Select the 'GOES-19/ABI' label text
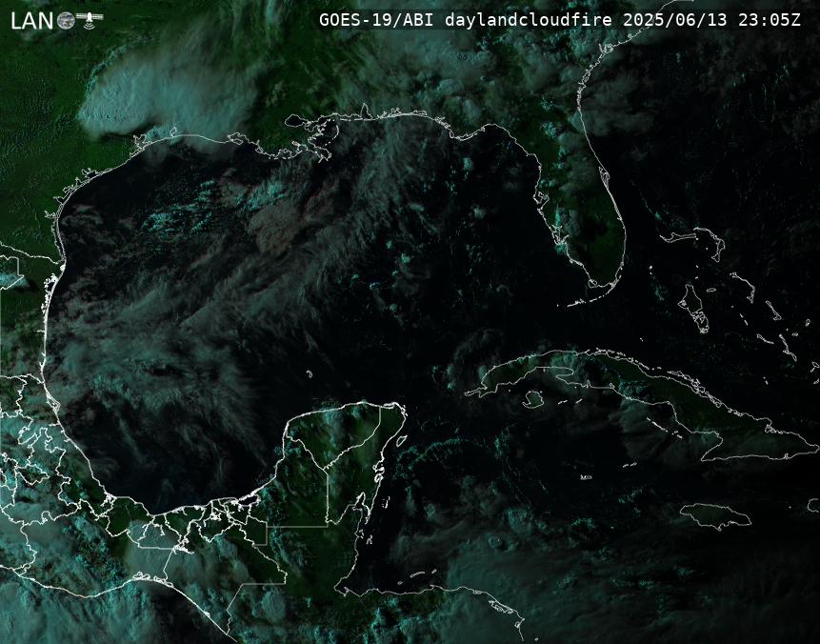The width and height of the screenshot is (820, 644). point(376,20)
